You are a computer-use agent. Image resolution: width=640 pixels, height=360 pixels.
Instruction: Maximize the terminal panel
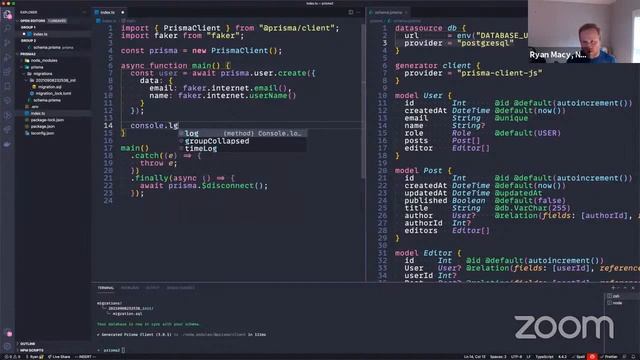[x=625, y=288]
